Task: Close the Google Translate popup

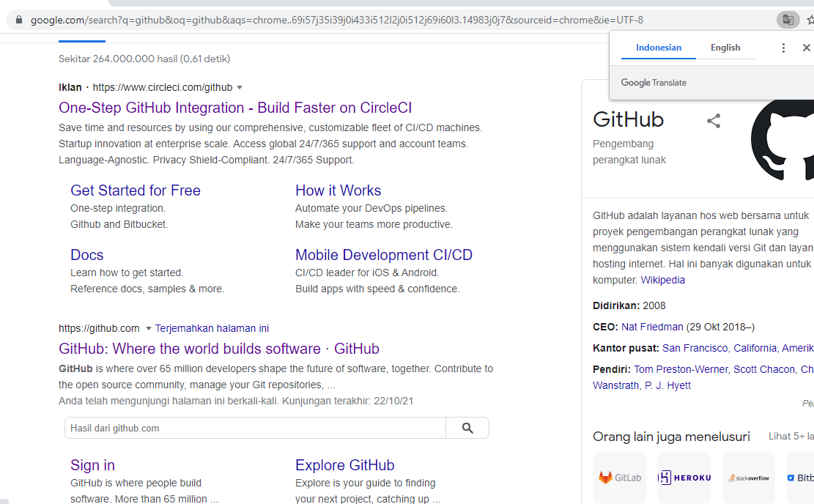Action: pyautogui.click(x=806, y=48)
